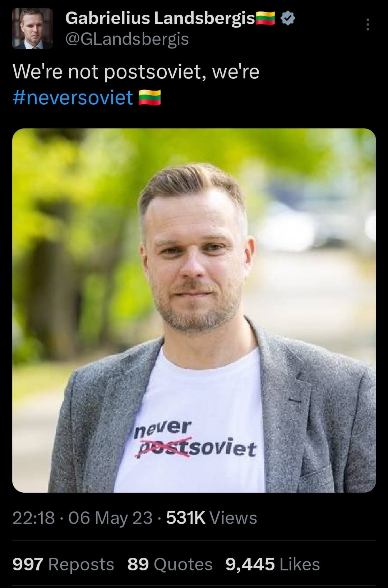Viewport: 388px width, 588px height.
Task: Show the 997 Reposts list
Action: (63, 564)
